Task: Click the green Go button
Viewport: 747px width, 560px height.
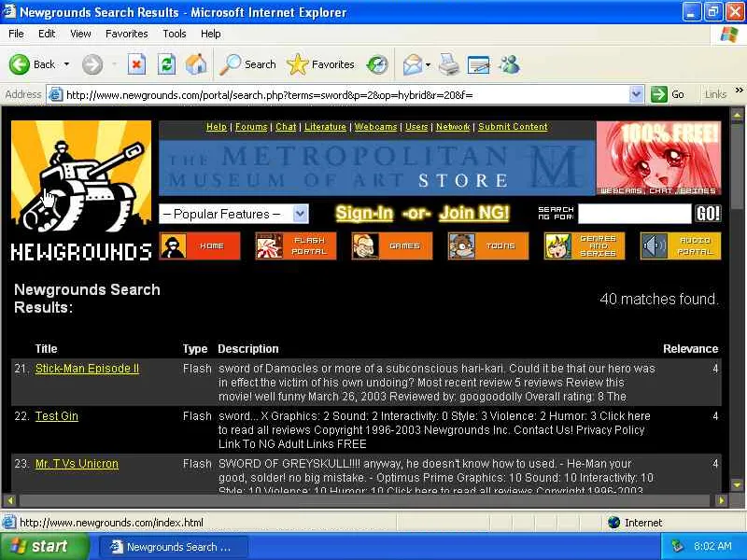Action: tap(668, 94)
